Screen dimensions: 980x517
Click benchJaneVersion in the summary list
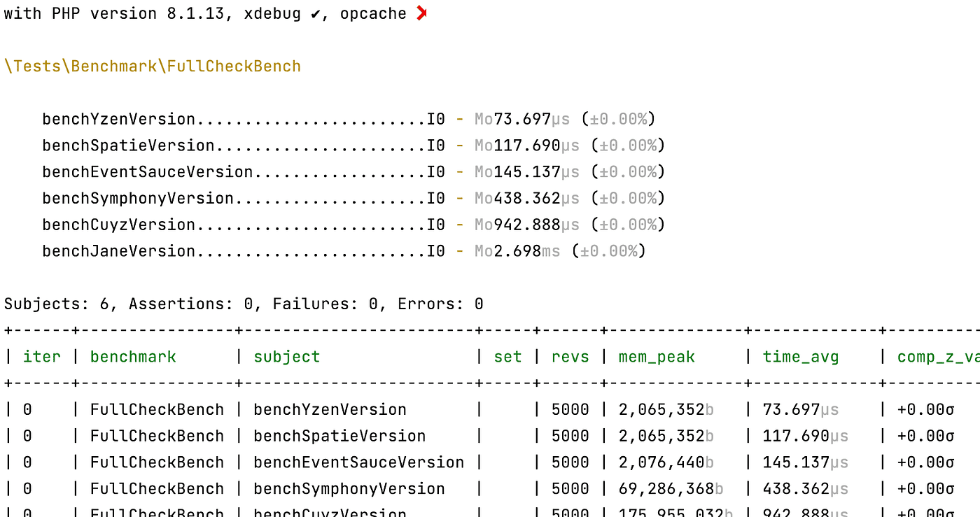119,251
